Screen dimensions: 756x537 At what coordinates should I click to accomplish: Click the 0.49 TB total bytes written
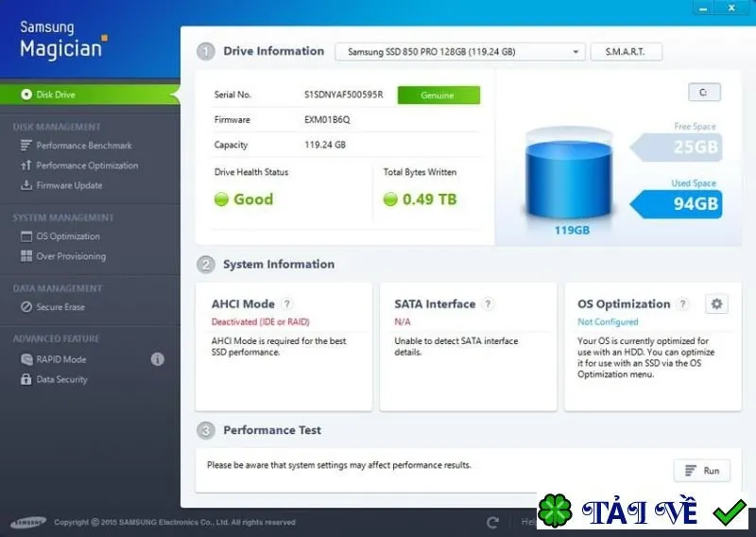pos(420,199)
